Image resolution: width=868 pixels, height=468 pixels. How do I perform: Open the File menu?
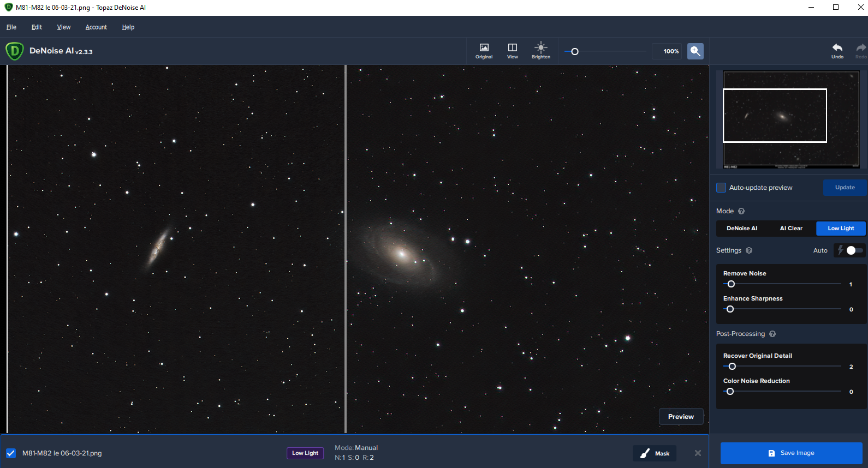tap(11, 27)
